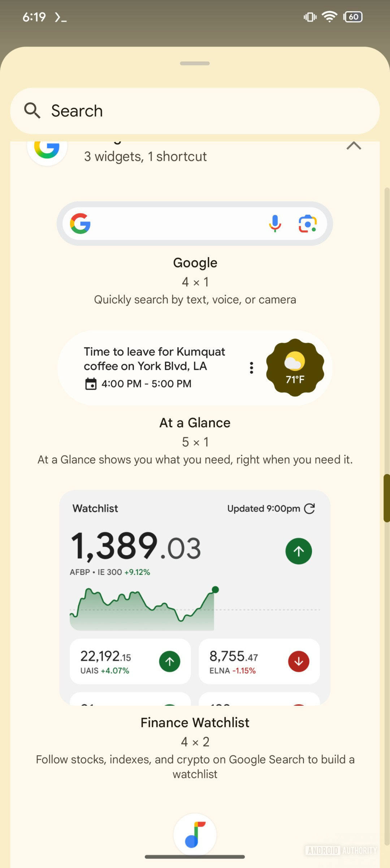Open At a Glance three-dot menu
390x868 pixels.
(x=251, y=368)
